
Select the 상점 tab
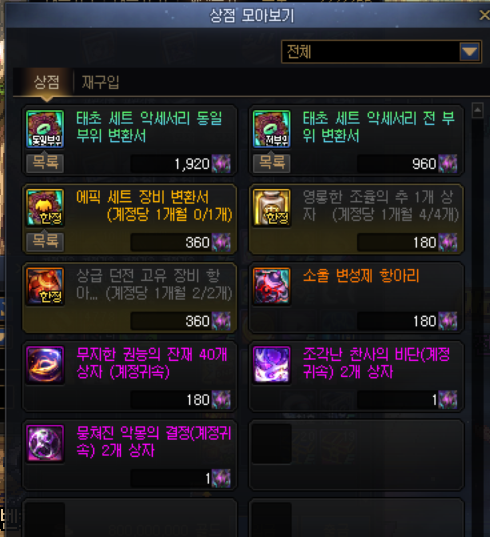click(x=46, y=82)
